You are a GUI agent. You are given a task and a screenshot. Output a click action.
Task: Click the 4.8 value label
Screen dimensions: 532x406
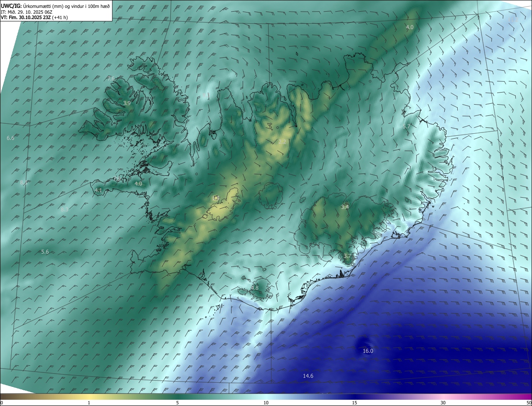[255, 288]
